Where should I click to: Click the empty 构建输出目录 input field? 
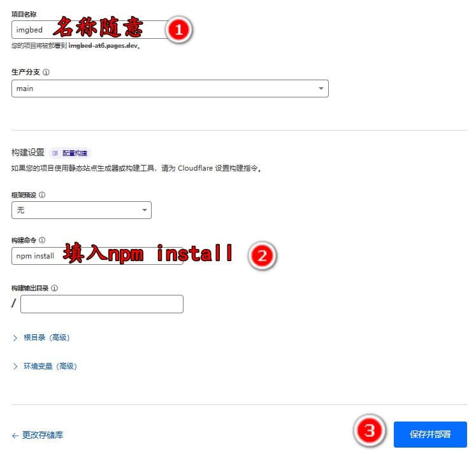click(x=102, y=304)
